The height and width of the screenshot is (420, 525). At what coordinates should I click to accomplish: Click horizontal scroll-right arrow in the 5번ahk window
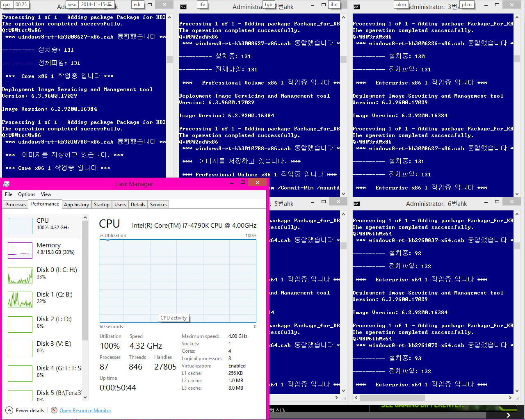[x=337, y=397]
